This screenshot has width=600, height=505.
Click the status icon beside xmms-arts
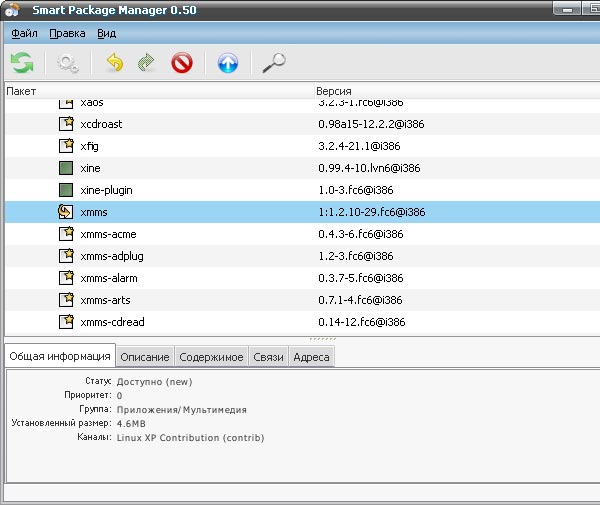pyautogui.click(x=66, y=300)
